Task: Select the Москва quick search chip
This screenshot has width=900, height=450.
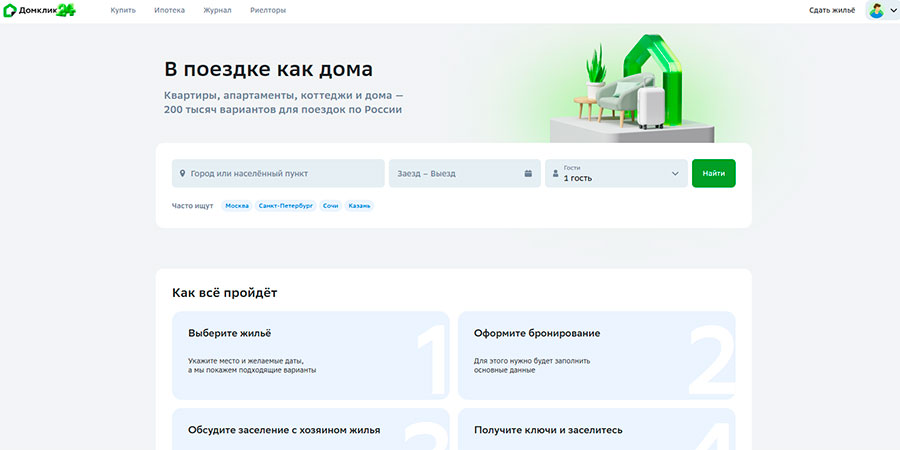Action: click(237, 205)
